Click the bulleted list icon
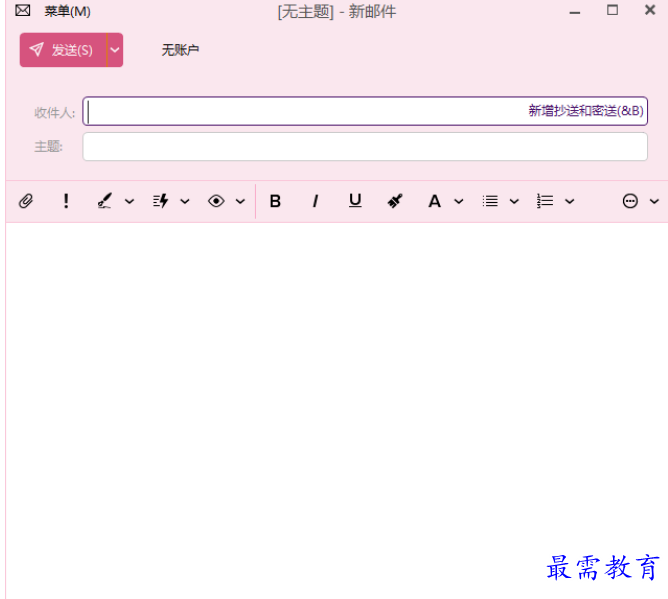The image size is (668, 599). pyautogui.click(x=490, y=201)
